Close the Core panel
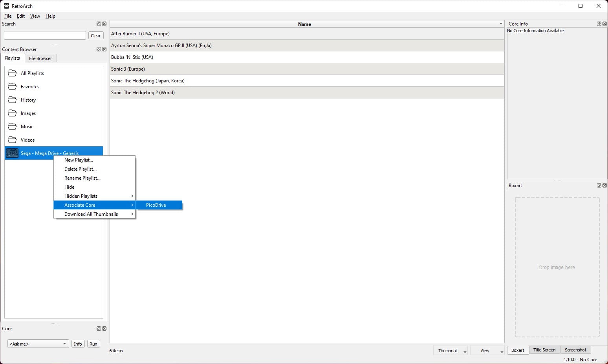 (x=104, y=329)
